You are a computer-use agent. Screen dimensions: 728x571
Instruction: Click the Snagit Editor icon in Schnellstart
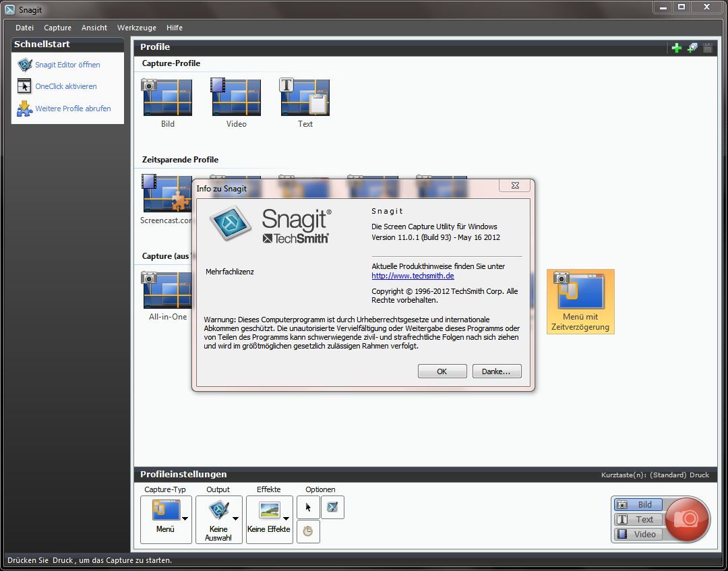[x=25, y=65]
